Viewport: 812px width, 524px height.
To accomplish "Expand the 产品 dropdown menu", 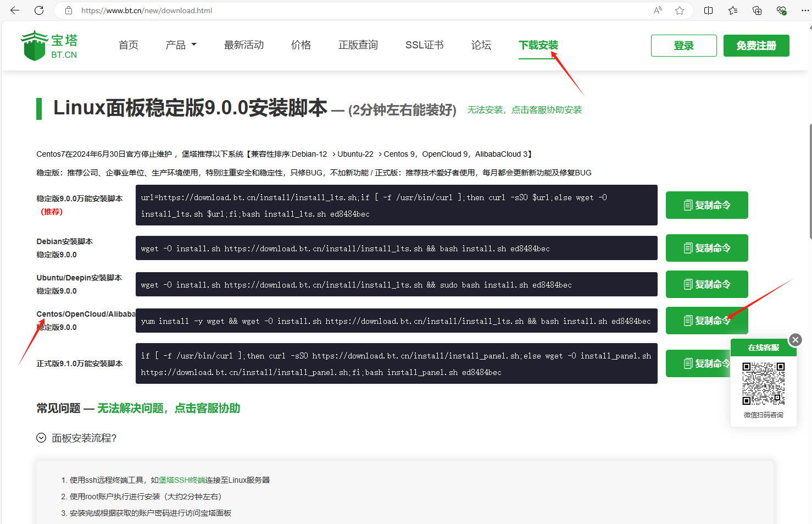I will tap(181, 45).
